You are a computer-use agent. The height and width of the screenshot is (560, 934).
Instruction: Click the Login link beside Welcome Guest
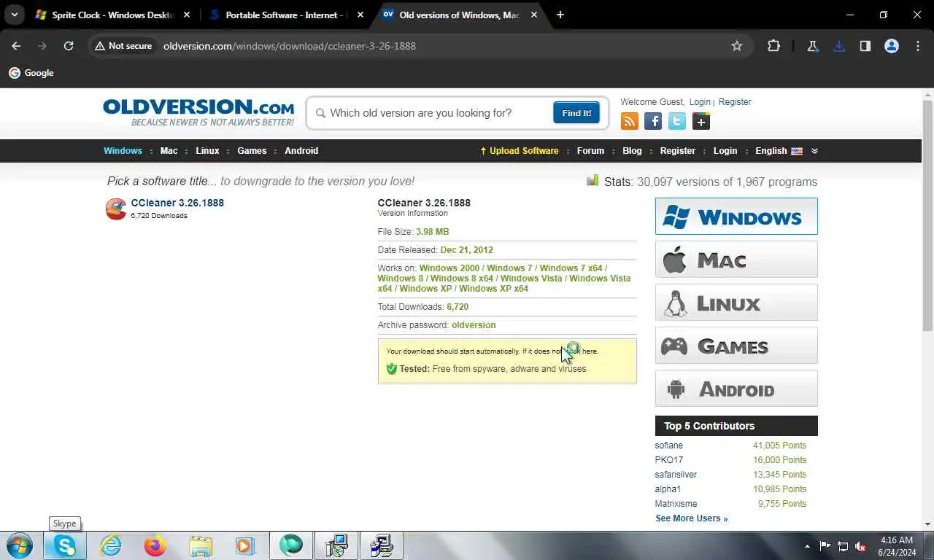[700, 102]
